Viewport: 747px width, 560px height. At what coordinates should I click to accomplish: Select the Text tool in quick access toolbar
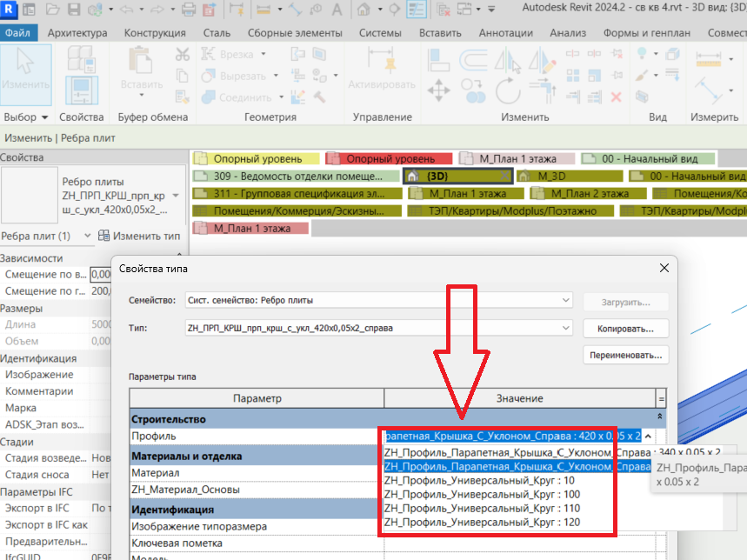[337, 9]
